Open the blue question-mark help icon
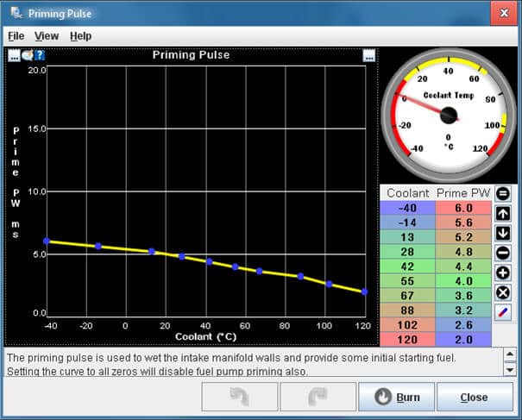 pos(39,56)
